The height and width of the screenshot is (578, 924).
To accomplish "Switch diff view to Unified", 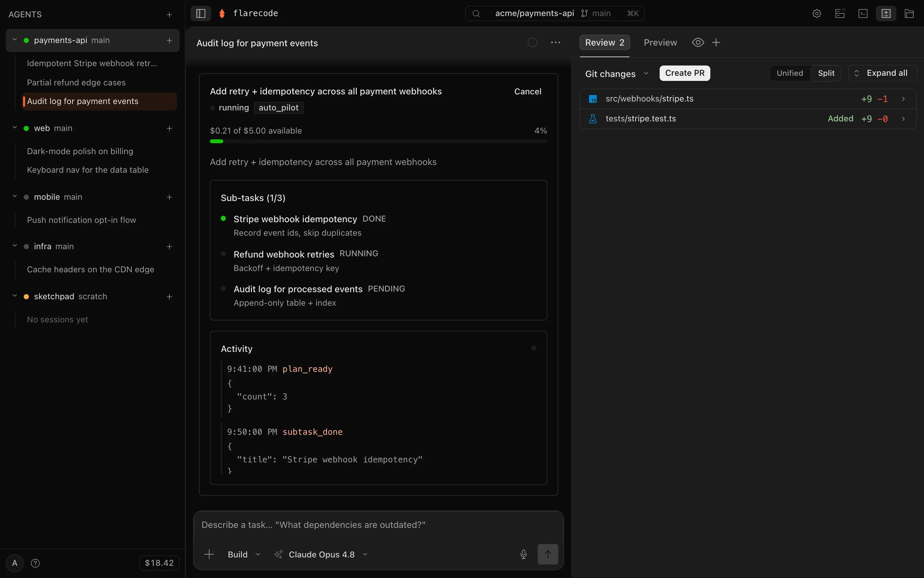I will click(x=790, y=73).
